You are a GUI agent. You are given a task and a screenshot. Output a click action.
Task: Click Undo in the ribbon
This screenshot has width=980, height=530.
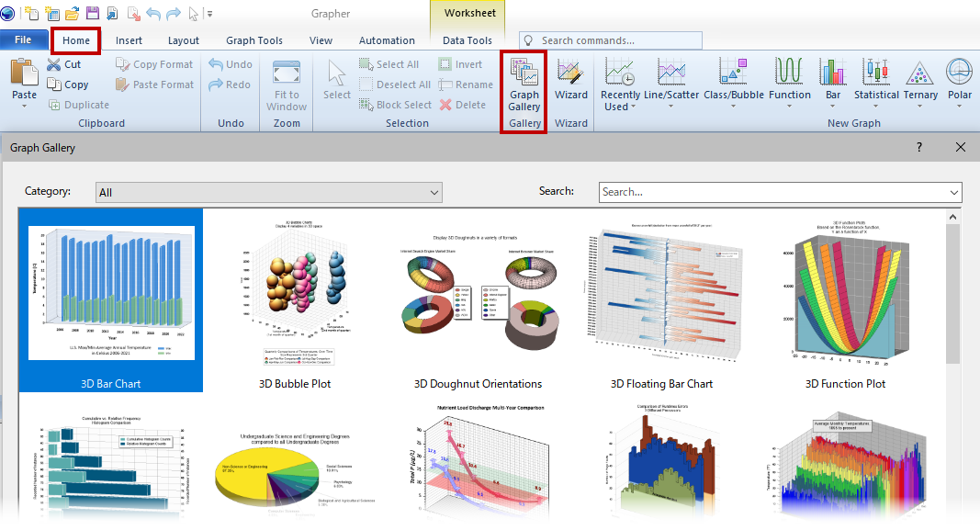coord(231,64)
